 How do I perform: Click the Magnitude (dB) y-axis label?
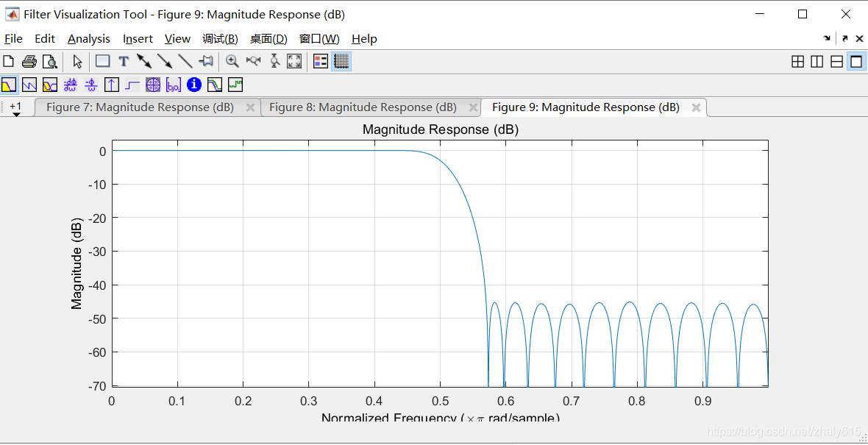77,263
